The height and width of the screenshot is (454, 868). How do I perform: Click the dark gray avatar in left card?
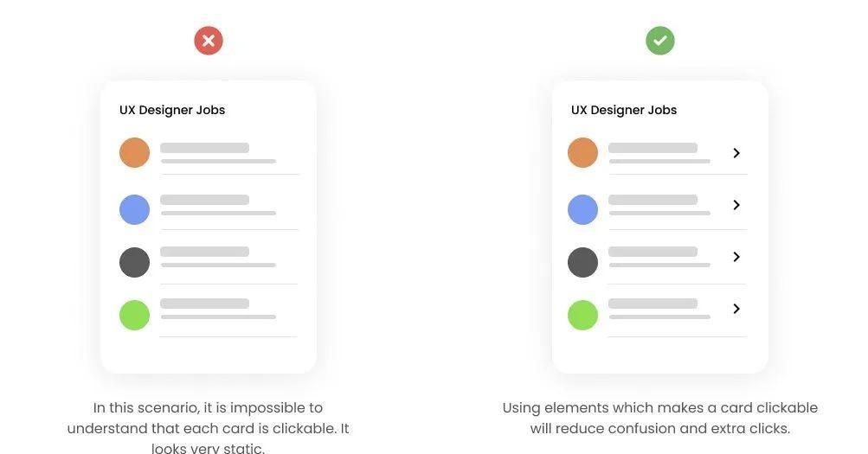point(134,262)
